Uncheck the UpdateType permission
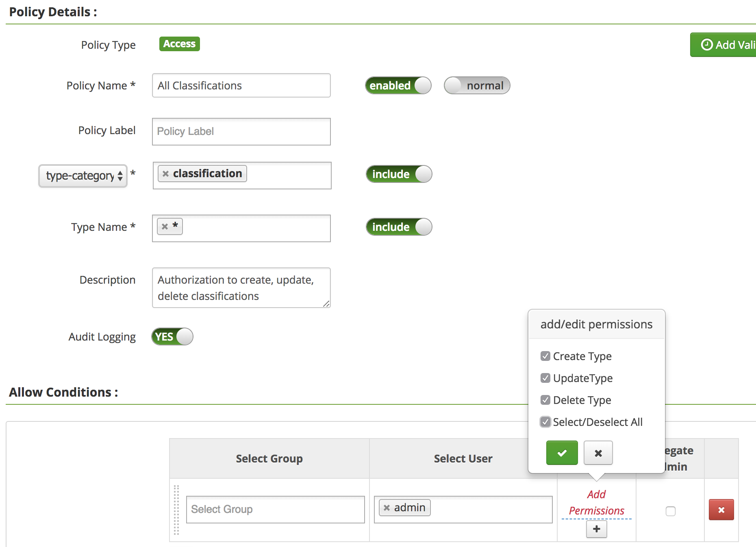756x547 pixels. 545,378
